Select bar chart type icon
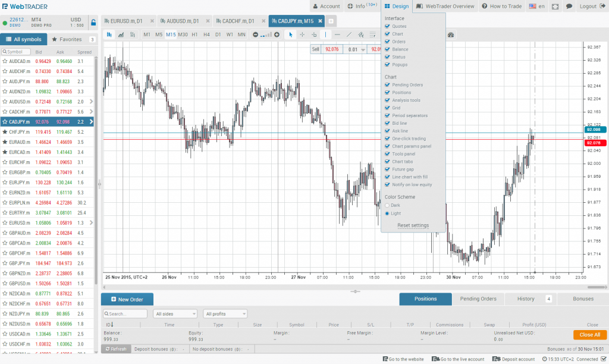This screenshot has width=609, height=364. tap(133, 34)
